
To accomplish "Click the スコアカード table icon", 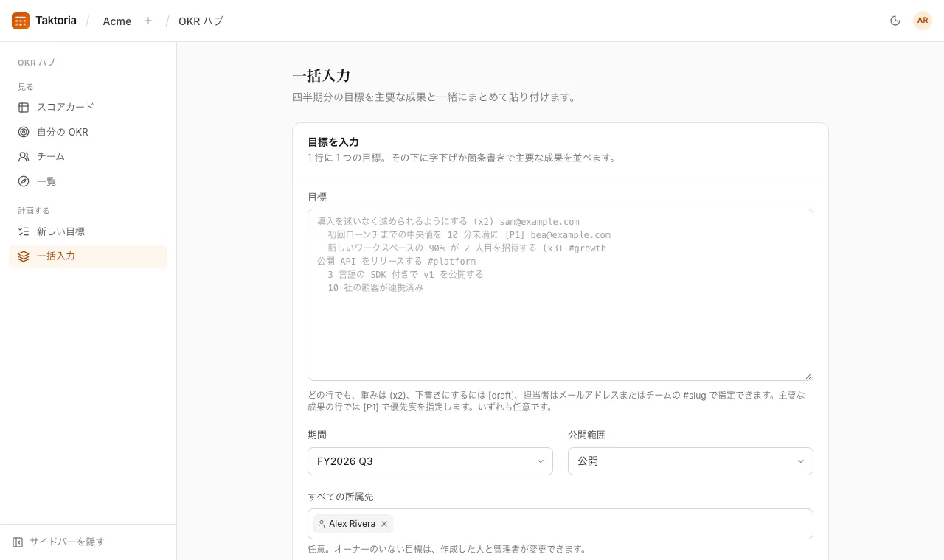I will (x=24, y=107).
